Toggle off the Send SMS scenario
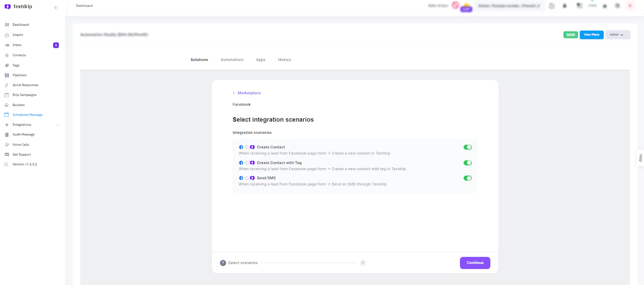644x285 pixels. coord(467,178)
